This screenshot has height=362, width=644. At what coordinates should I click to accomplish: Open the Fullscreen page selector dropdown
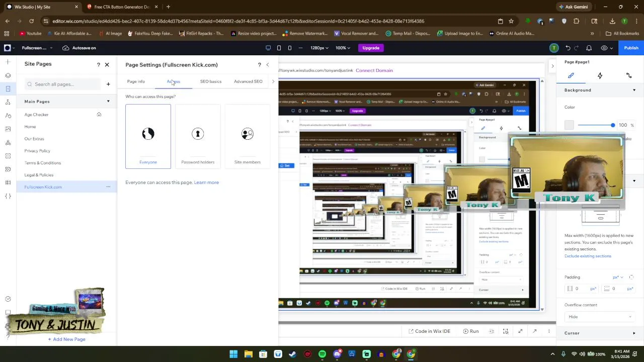37,48
